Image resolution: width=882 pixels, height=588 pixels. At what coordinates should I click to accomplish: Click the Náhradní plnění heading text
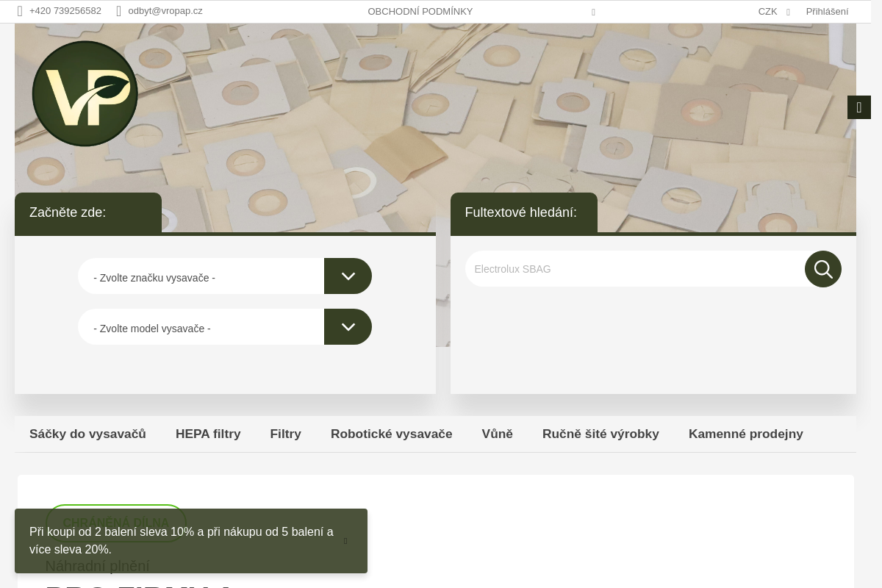(x=97, y=566)
